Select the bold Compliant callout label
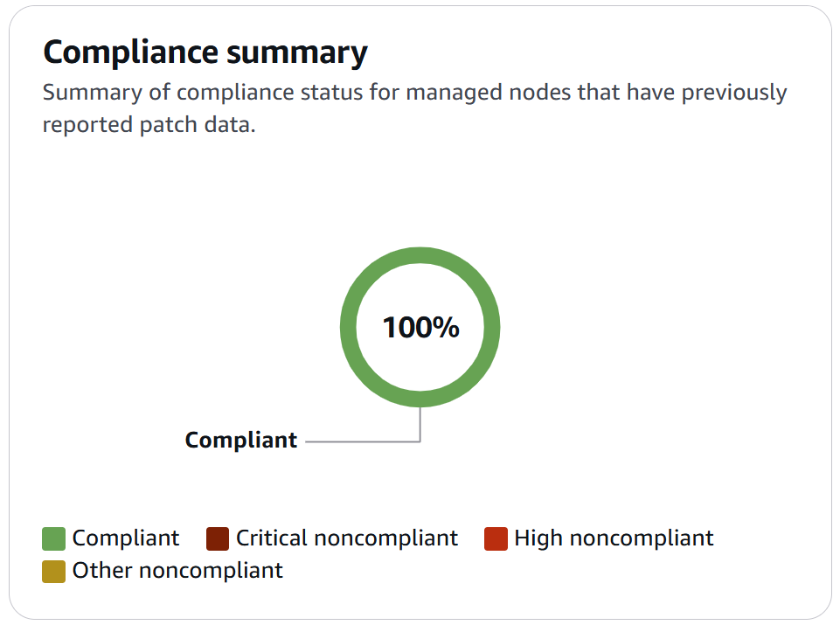Viewport: 840px width, 625px height. [241, 441]
